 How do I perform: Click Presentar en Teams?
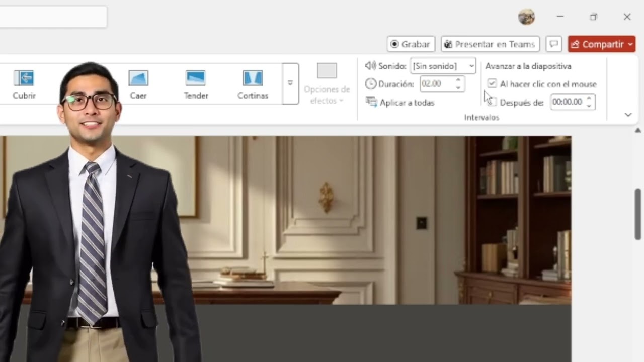coord(490,44)
